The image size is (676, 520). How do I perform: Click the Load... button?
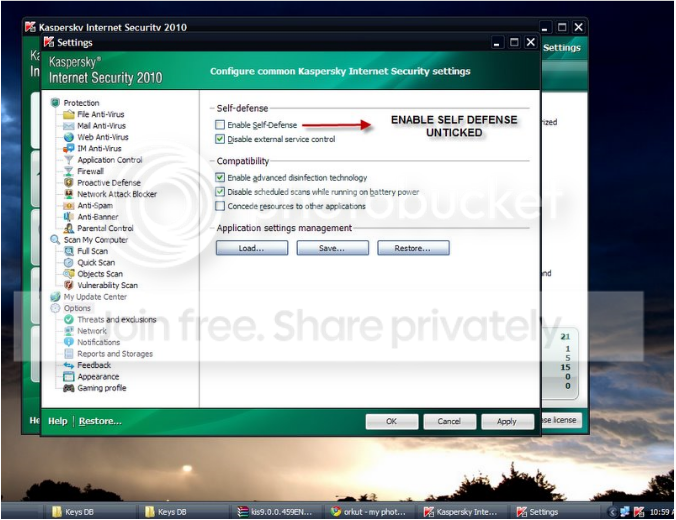tap(252, 248)
